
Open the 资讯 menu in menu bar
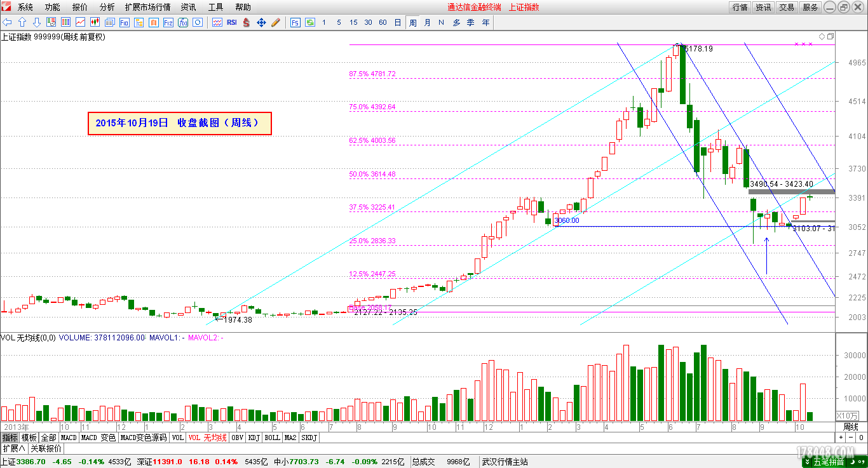click(x=188, y=7)
